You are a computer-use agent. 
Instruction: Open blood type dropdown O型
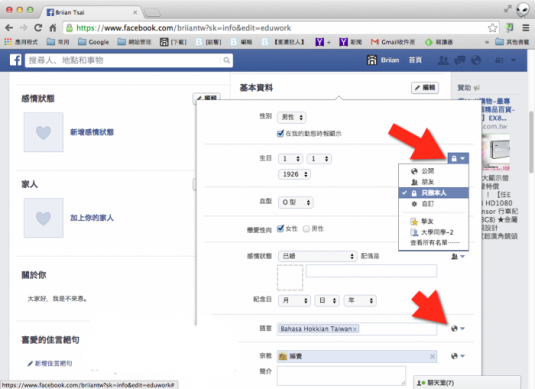pos(296,202)
